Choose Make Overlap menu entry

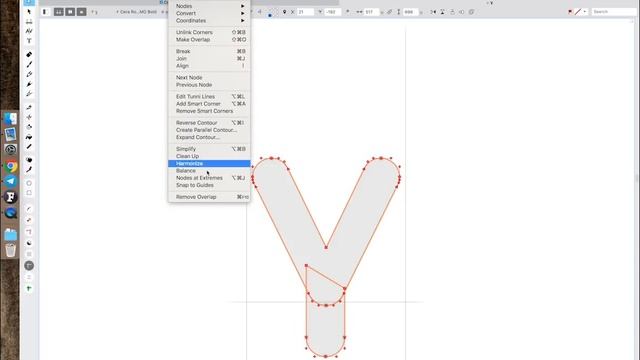point(209,40)
